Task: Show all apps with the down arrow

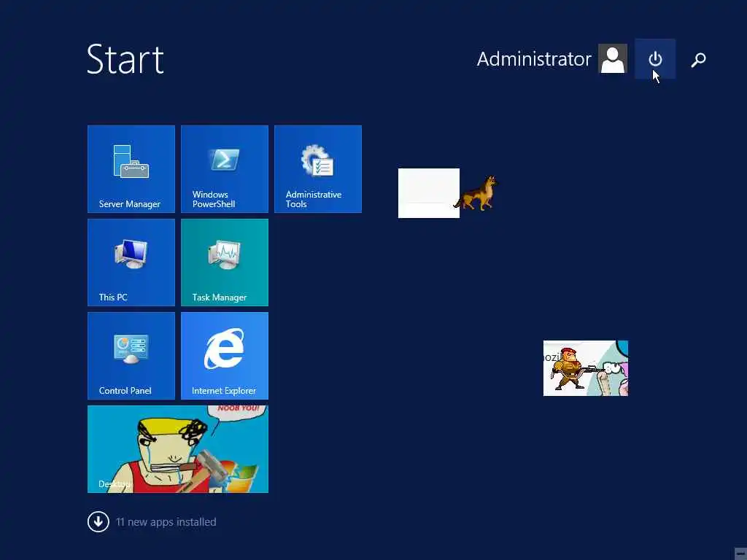Action: point(98,521)
